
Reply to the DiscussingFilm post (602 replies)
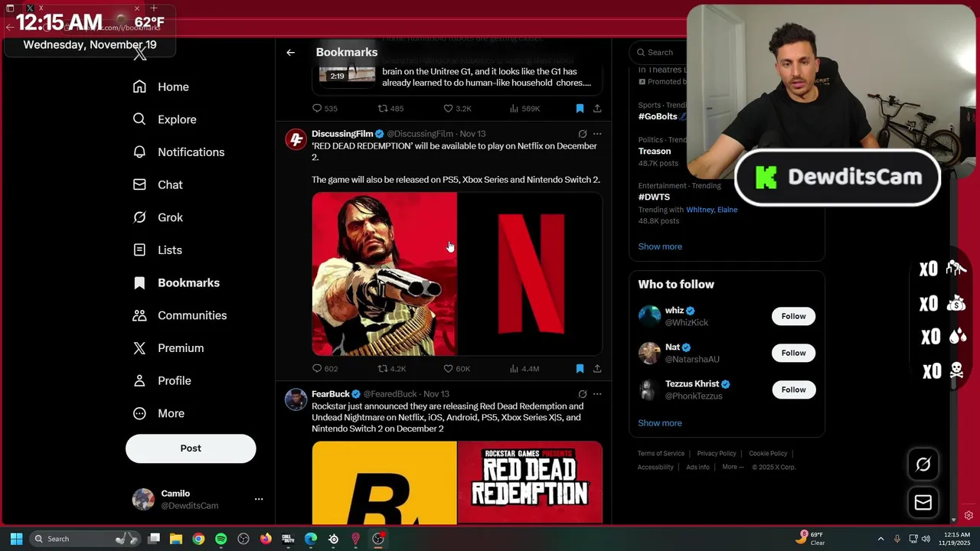coord(325,369)
